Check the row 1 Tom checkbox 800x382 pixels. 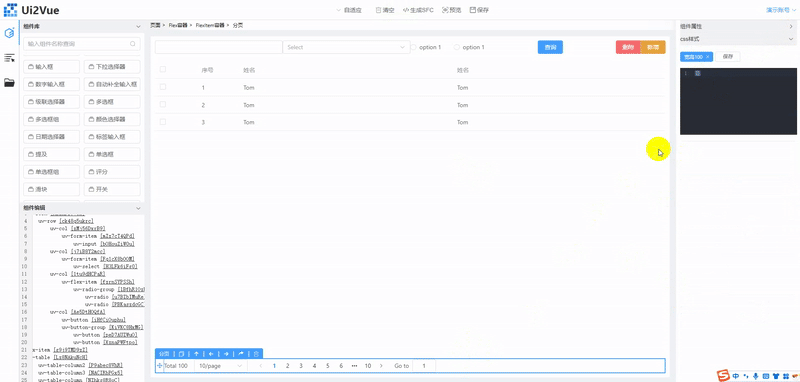click(x=163, y=87)
